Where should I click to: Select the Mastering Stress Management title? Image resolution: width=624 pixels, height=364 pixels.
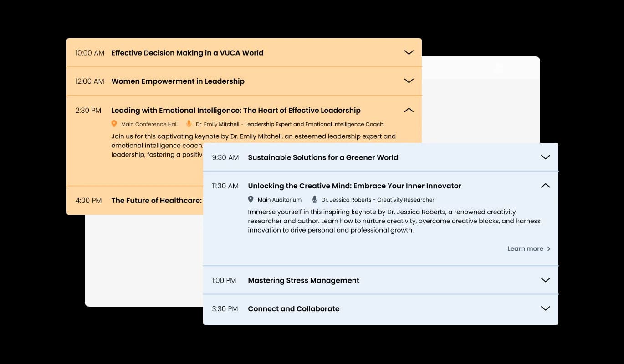(x=303, y=280)
